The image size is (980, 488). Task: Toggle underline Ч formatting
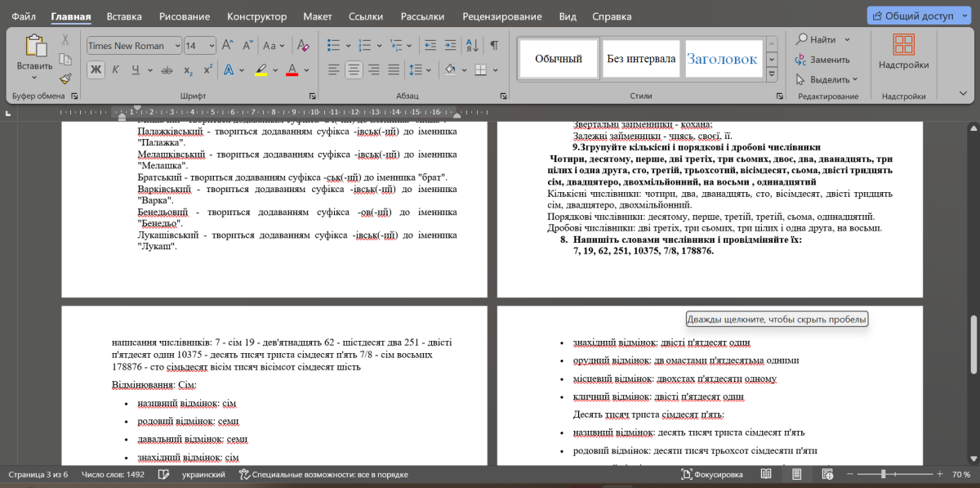click(x=135, y=70)
